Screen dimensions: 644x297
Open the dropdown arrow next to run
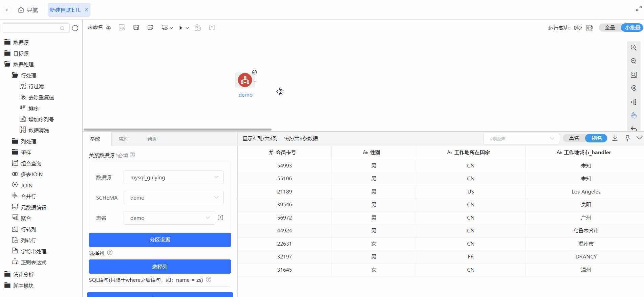click(187, 28)
